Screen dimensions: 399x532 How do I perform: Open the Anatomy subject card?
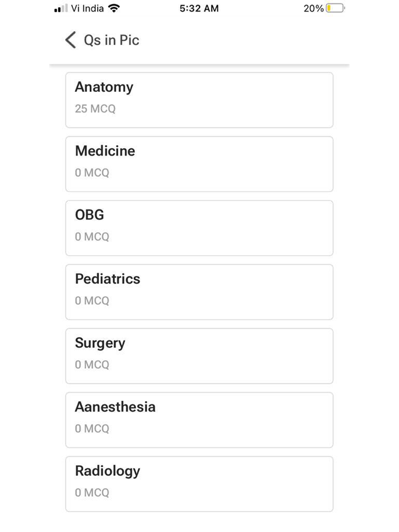(x=199, y=100)
